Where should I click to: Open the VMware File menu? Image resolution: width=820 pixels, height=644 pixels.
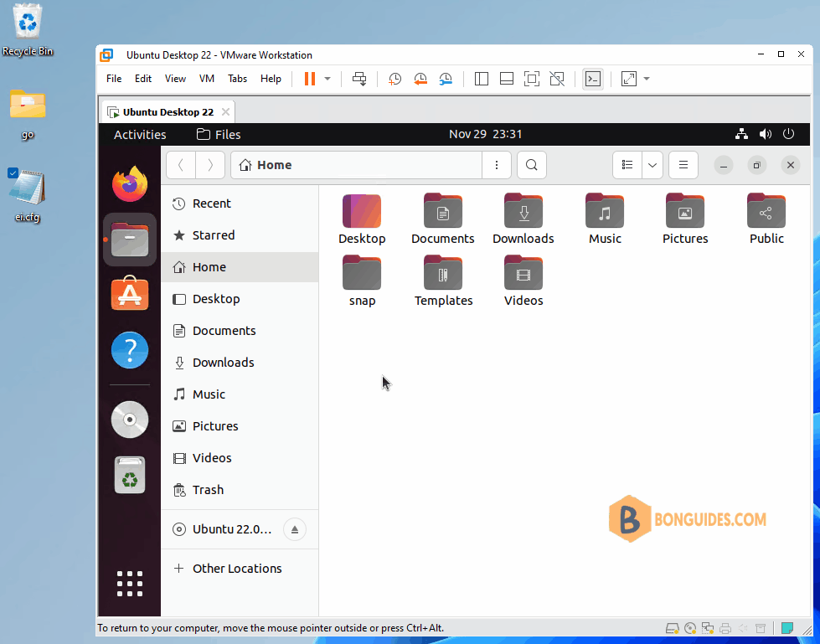click(x=113, y=79)
